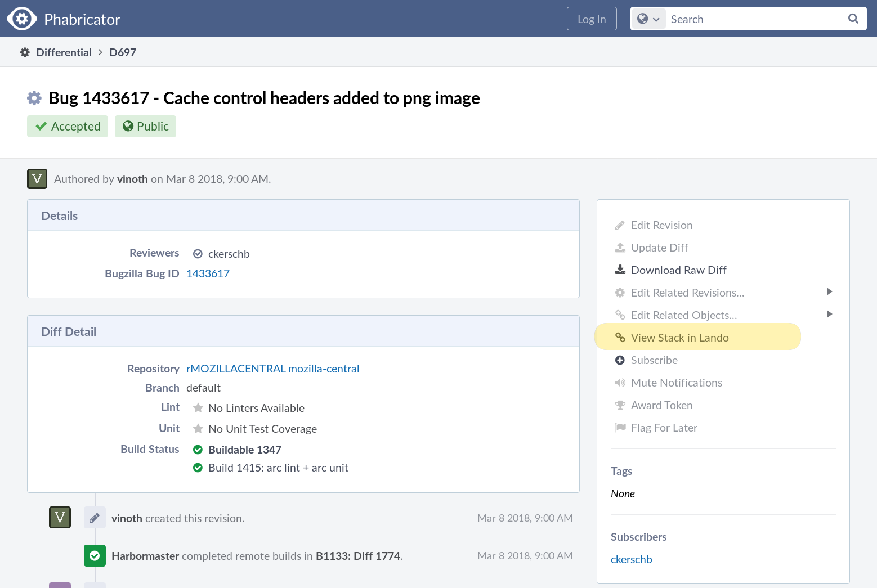Open View Stack in Lando

click(680, 338)
